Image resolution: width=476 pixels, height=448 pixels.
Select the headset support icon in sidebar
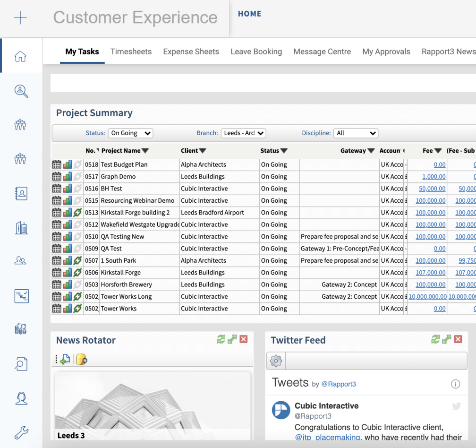[21, 398]
